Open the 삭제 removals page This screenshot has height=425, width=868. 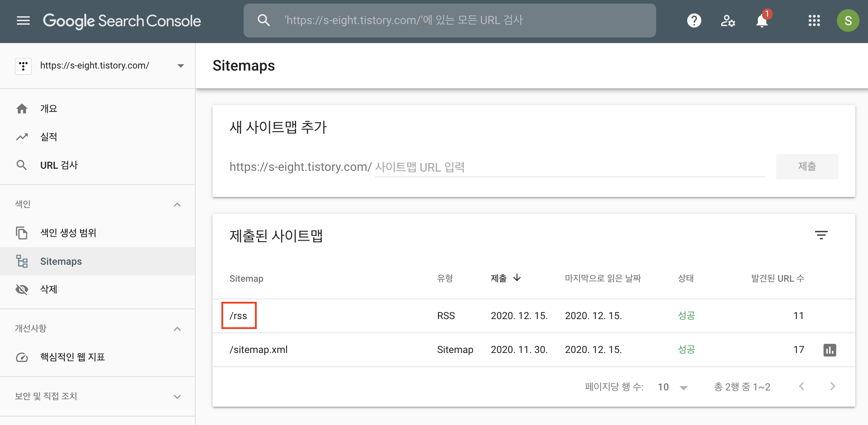tap(49, 289)
